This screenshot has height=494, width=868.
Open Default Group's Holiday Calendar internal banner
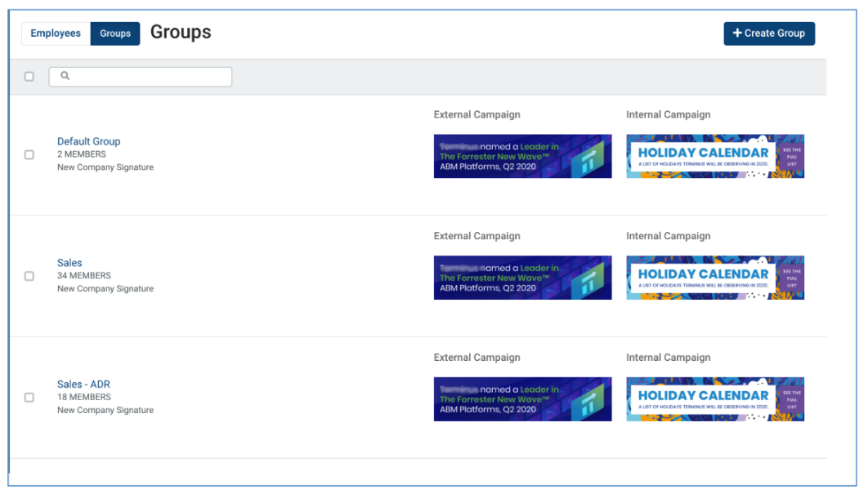coord(715,156)
